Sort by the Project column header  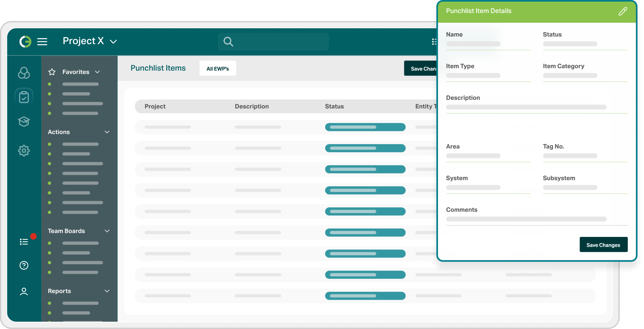point(155,106)
